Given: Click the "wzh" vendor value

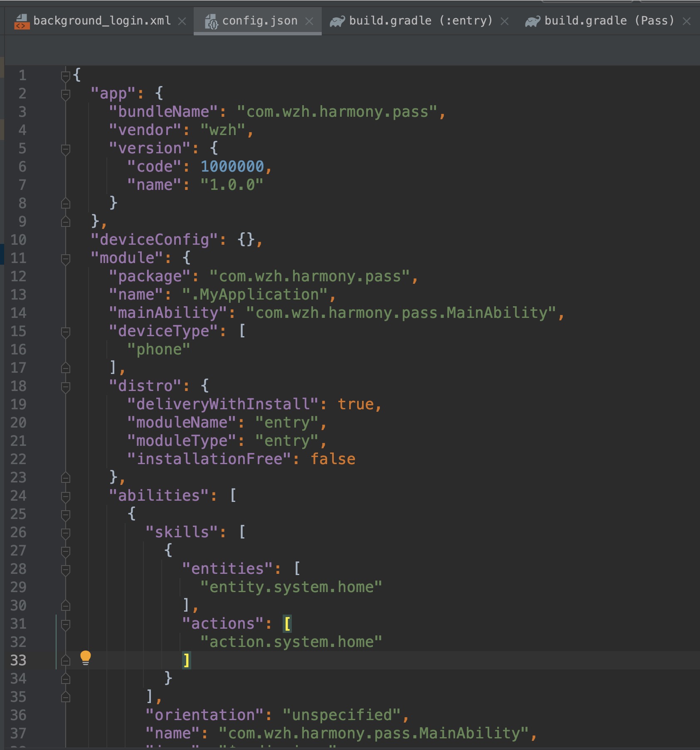Looking at the screenshot, I should click(x=223, y=130).
